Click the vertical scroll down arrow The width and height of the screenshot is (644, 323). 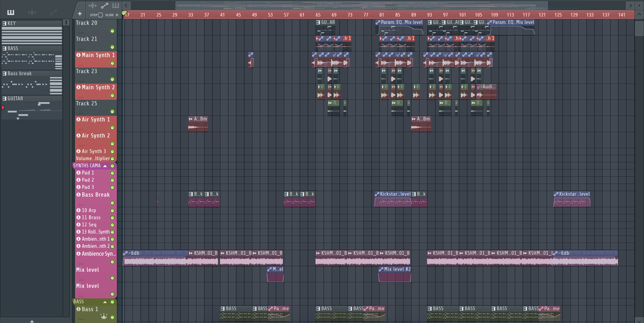pos(639,320)
